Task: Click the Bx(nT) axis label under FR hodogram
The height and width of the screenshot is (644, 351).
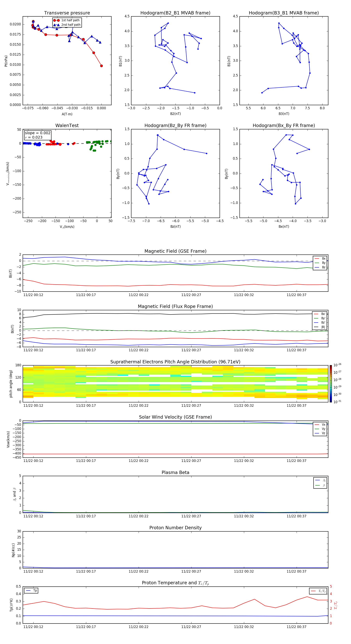Action: [284, 227]
